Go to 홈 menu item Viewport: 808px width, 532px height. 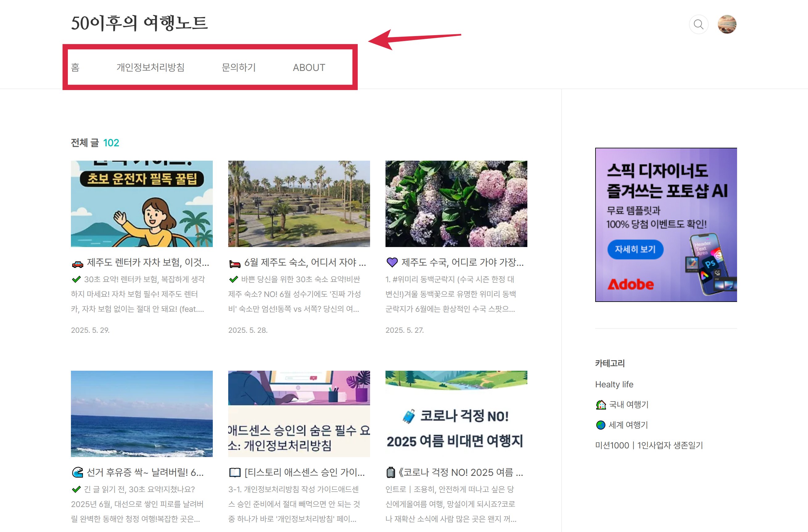(75, 67)
